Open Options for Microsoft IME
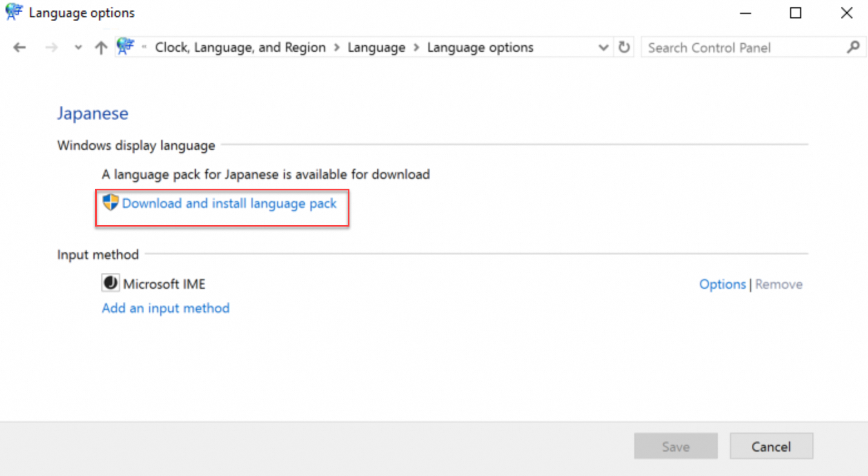This screenshot has height=476, width=868. tap(722, 284)
